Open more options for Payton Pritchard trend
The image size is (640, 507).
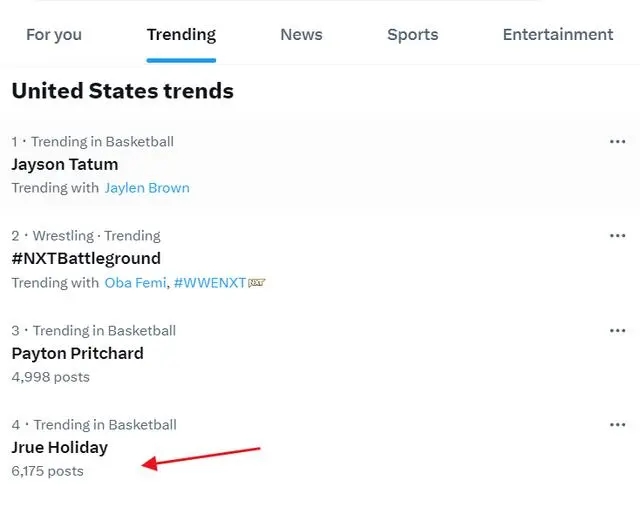pyautogui.click(x=617, y=331)
